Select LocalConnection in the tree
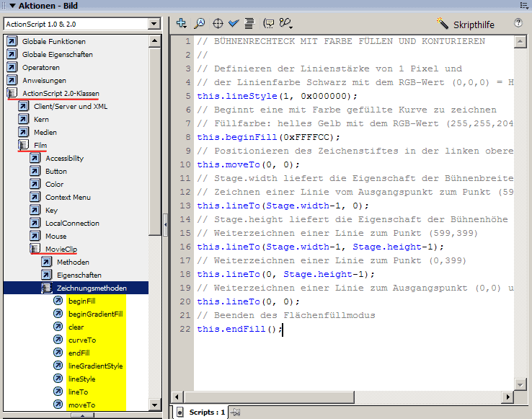 72,223
